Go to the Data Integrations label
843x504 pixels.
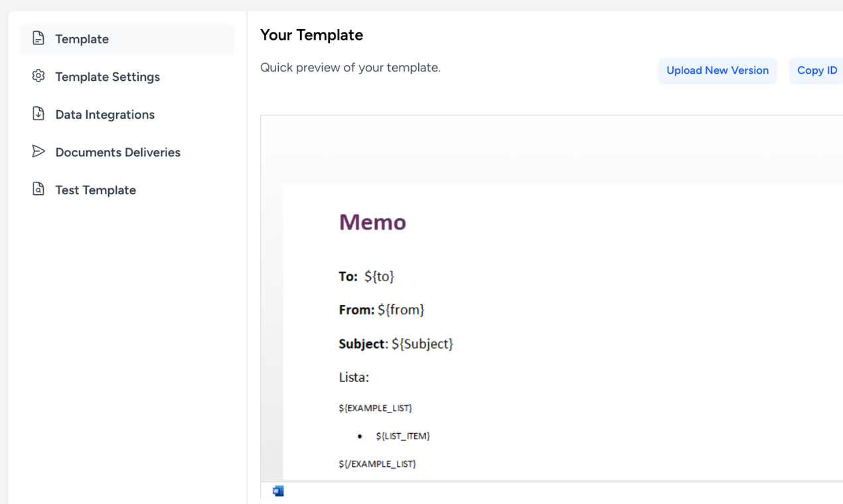(105, 115)
